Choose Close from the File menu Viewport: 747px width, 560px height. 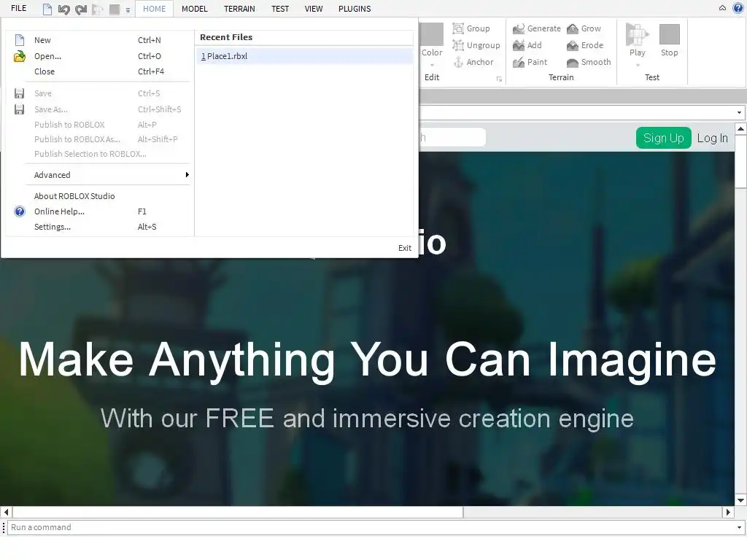point(99,71)
